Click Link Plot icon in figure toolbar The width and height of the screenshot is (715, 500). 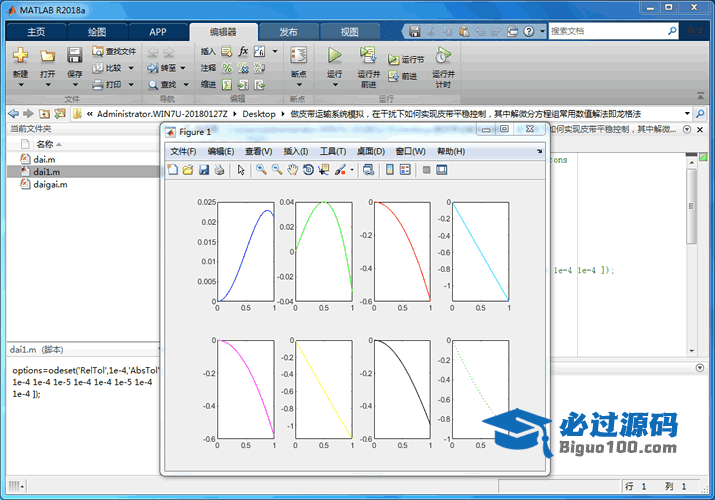pyautogui.click(x=368, y=170)
